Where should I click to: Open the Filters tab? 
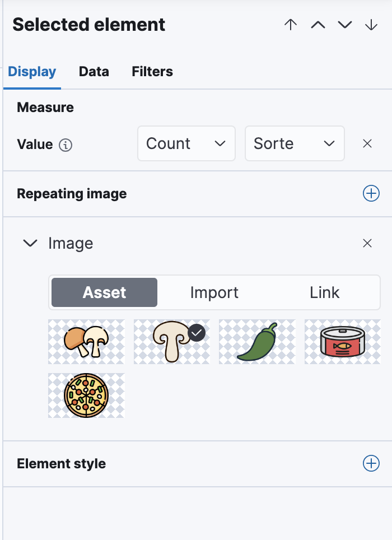point(152,72)
